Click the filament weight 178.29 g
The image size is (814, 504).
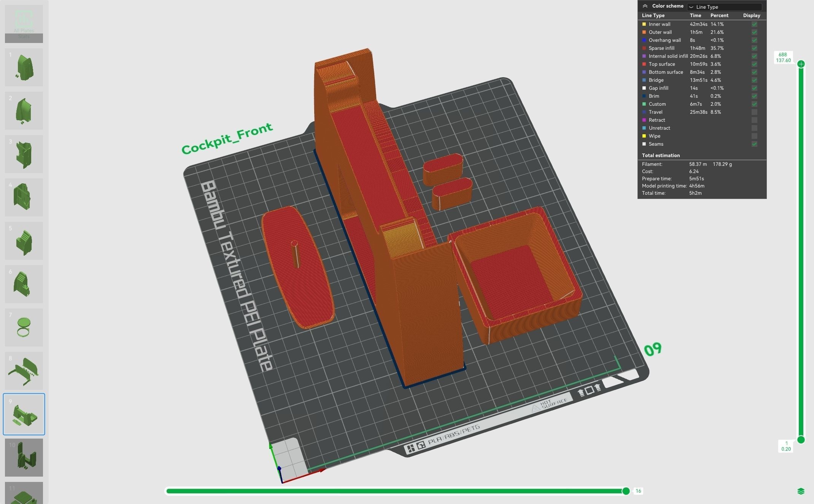722,164
